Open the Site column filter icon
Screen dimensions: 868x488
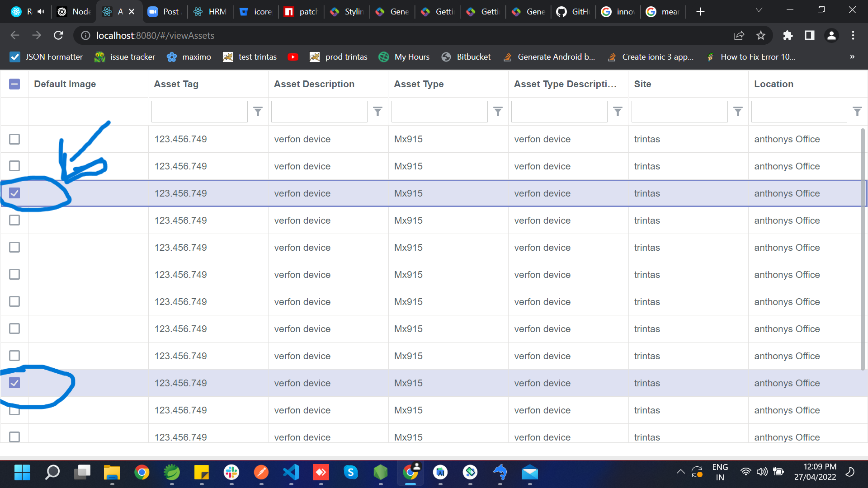pyautogui.click(x=738, y=112)
